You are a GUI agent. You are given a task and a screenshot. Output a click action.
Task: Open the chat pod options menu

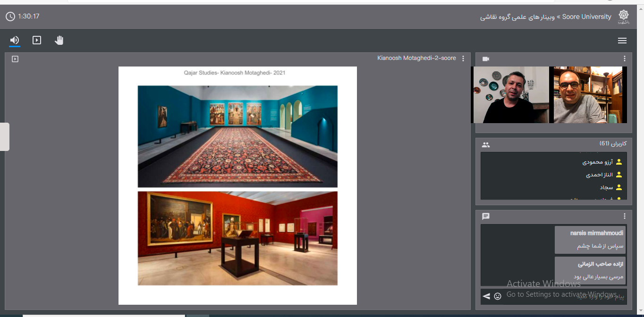coord(625,216)
